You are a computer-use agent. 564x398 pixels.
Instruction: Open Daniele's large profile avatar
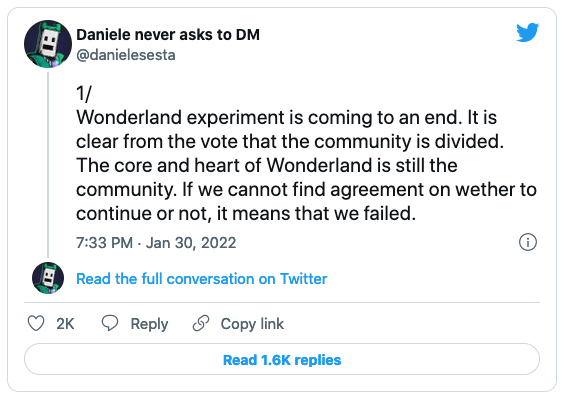48,44
